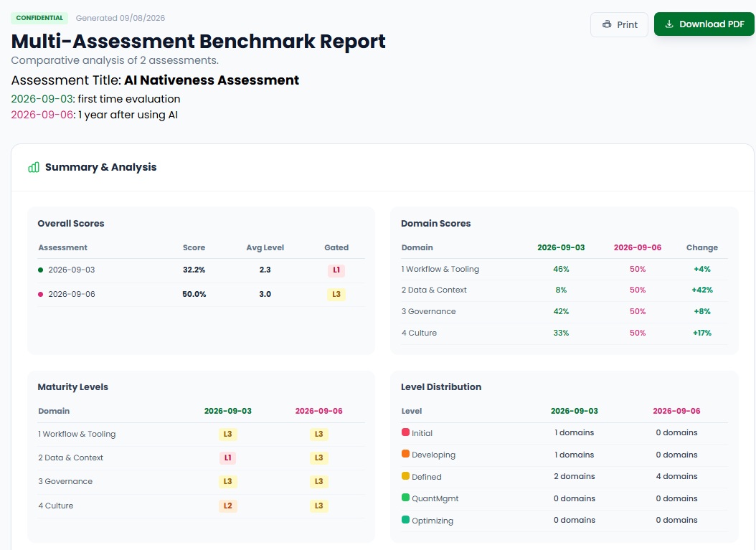This screenshot has height=550, width=756.
Task: Click the 2026-09-06 L3 badge in the Culture maturity row
Action: (x=318, y=506)
